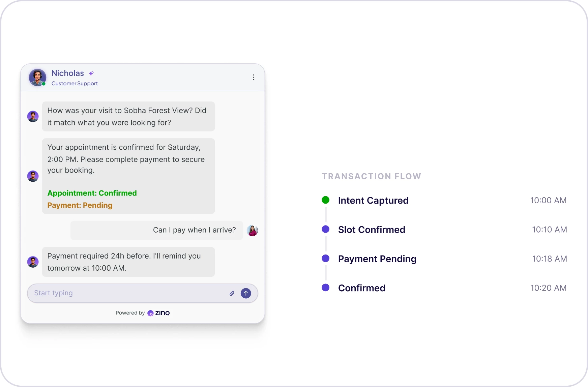Click the green online status dot

pos(44,84)
